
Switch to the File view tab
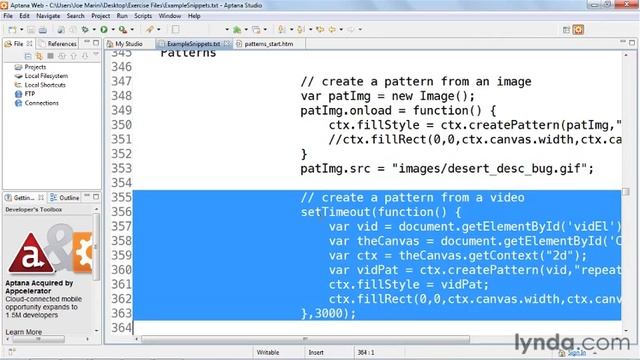coord(18,43)
